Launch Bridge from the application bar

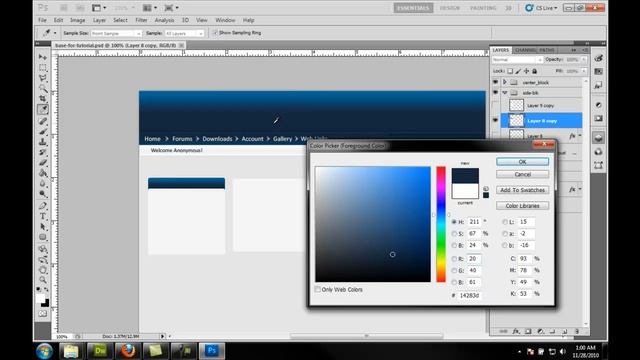64,8
